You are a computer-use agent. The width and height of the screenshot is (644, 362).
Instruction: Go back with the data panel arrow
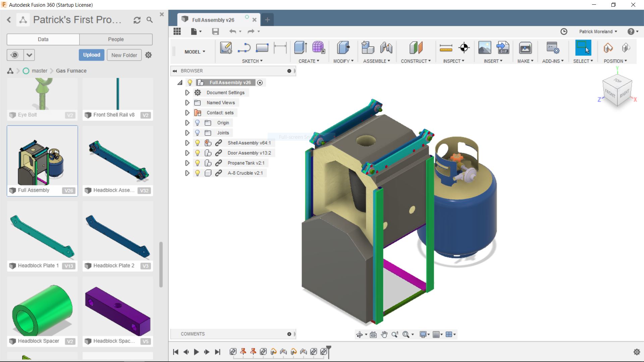tap(9, 20)
